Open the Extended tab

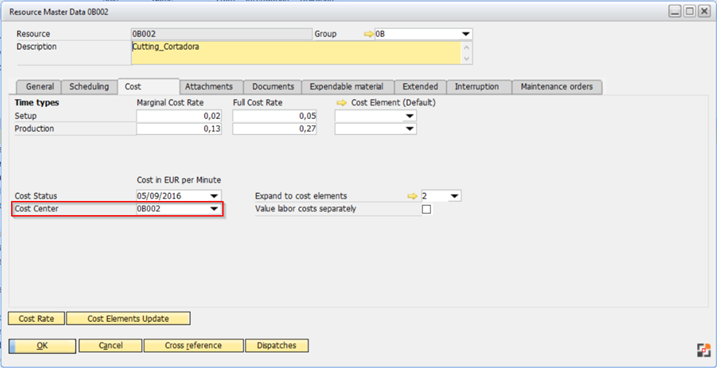[421, 87]
